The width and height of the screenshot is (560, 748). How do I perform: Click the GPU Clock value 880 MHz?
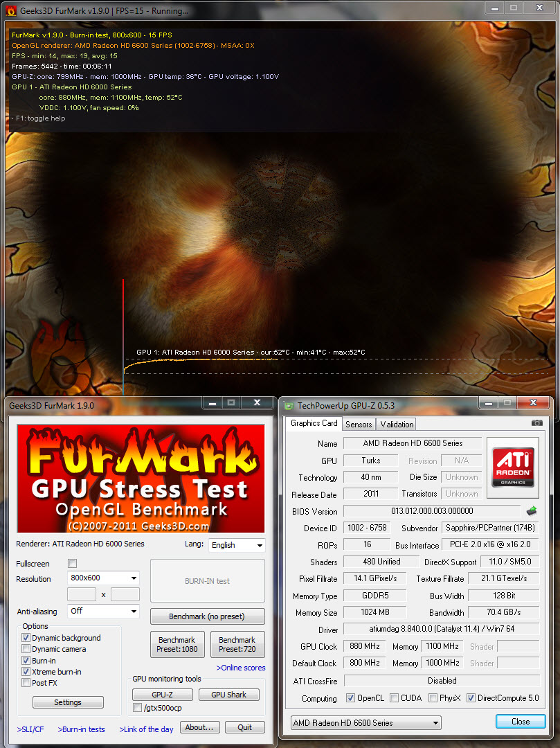pos(365,646)
